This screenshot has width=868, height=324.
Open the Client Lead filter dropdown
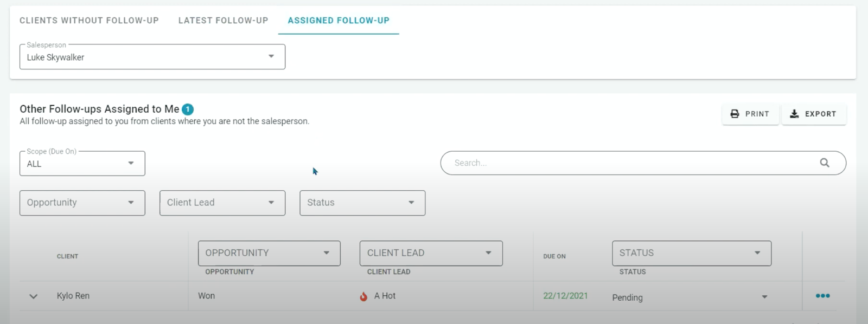[x=222, y=203]
